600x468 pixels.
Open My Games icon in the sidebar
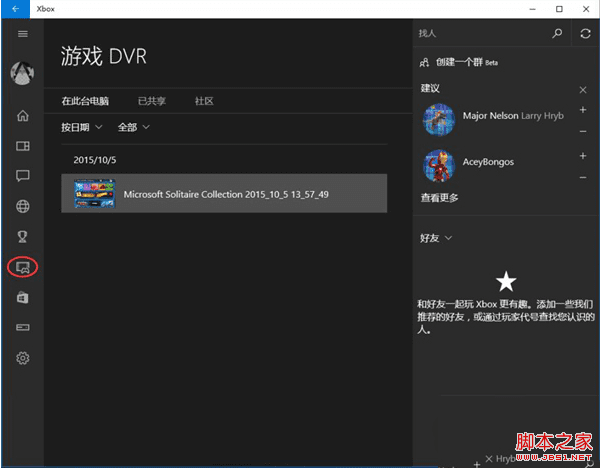coord(23,146)
